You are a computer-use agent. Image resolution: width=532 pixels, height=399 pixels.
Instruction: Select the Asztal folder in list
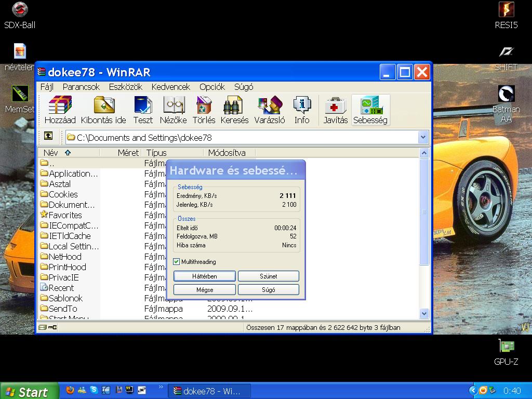point(60,184)
